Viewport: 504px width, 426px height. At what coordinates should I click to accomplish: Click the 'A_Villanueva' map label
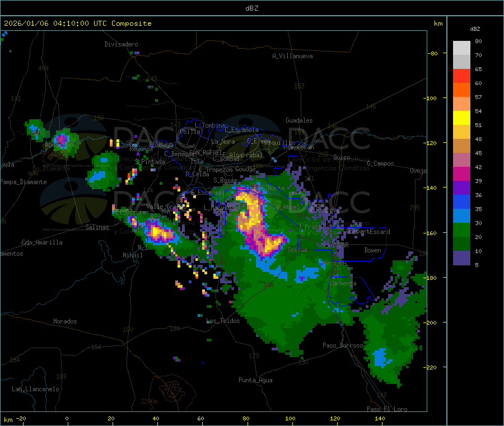tap(292, 56)
